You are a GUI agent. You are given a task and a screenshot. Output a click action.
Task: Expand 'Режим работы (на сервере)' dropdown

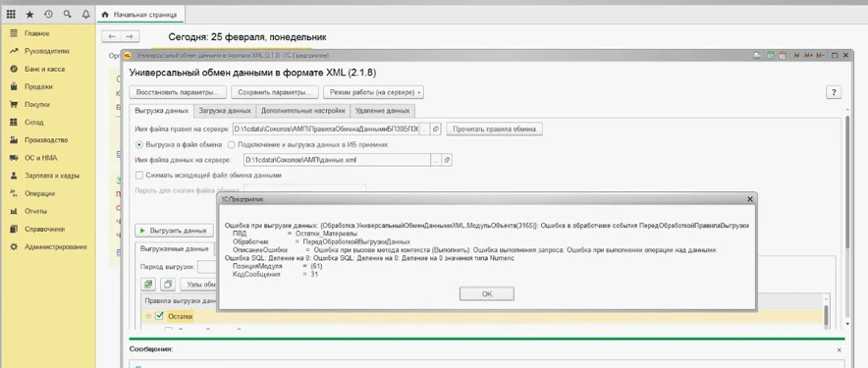click(x=374, y=92)
